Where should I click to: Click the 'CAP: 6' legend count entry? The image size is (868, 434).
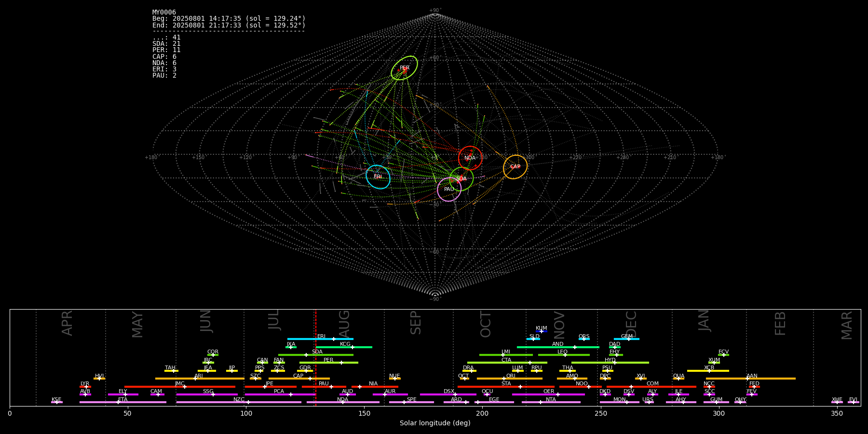164,57
